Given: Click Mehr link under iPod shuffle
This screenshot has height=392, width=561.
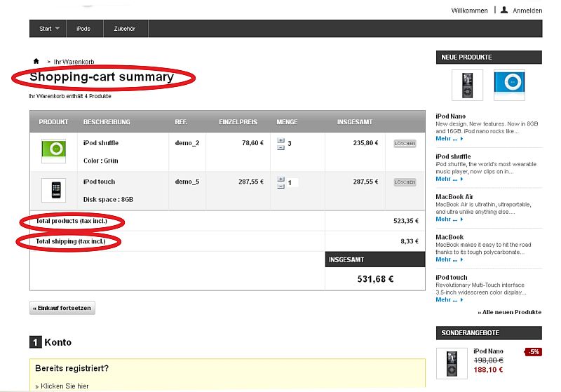Looking at the screenshot, I should [450, 180].
